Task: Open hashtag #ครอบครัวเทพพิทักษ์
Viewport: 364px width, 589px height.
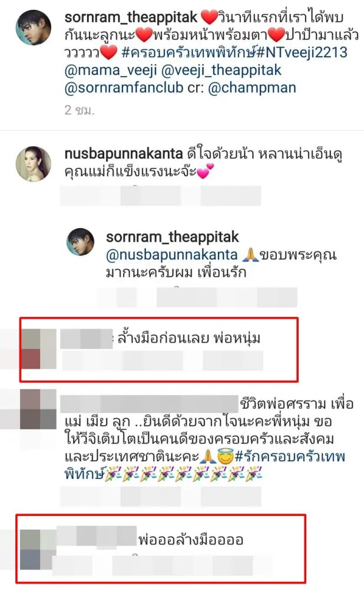Action: pyautogui.click(x=189, y=52)
